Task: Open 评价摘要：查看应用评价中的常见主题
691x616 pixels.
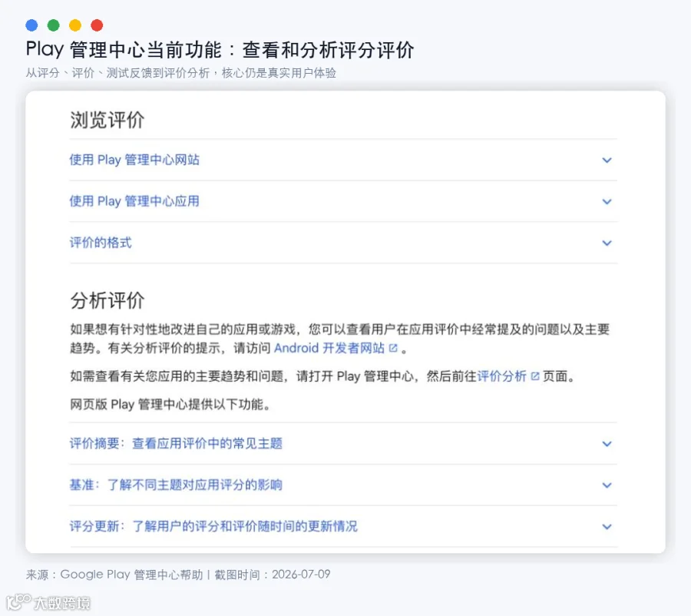Action: [176, 443]
